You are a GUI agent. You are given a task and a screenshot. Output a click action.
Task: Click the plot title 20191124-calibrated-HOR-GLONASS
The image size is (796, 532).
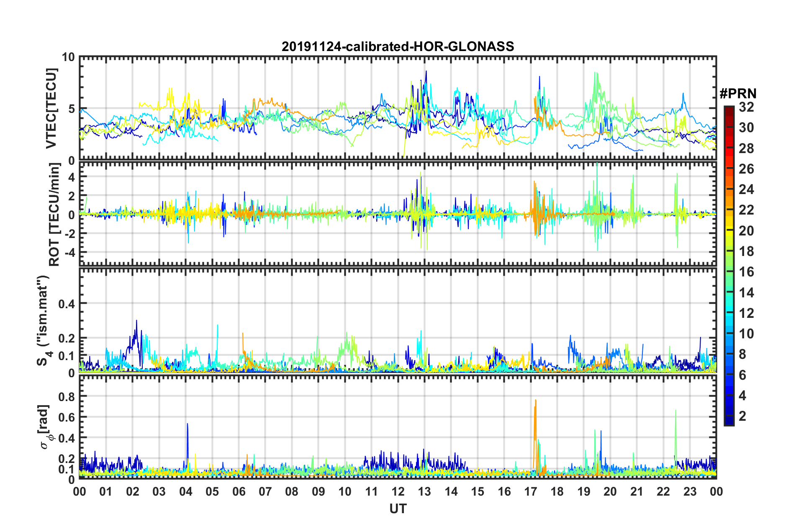(x=398, y=46)
